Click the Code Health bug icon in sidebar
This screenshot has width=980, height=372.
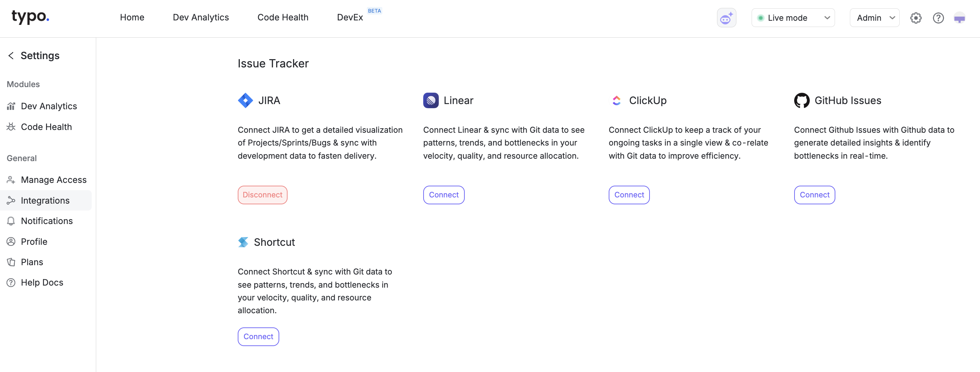(x=11, y=127)
